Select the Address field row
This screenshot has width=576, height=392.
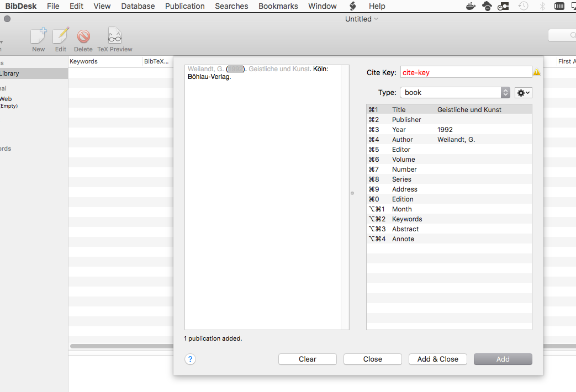pyautogui.click(x=449, y=189)
